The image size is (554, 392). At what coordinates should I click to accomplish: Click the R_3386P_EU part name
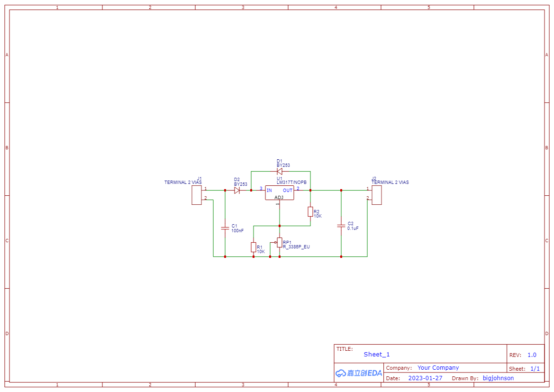(296, 247)
